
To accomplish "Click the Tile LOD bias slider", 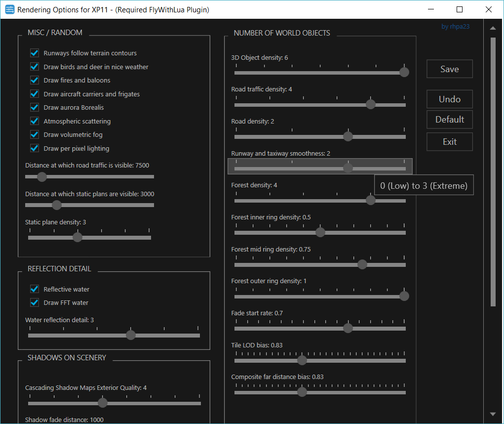I will (x=320, y=358).
